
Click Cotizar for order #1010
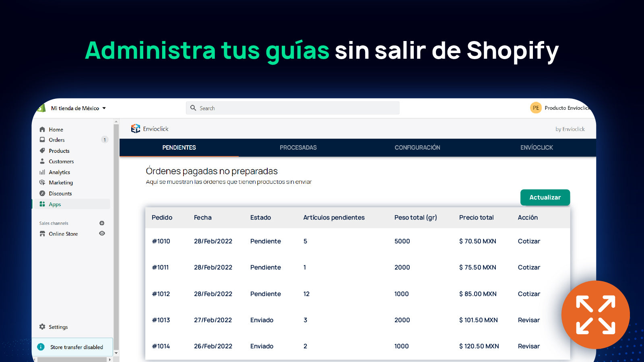(529, 241)
